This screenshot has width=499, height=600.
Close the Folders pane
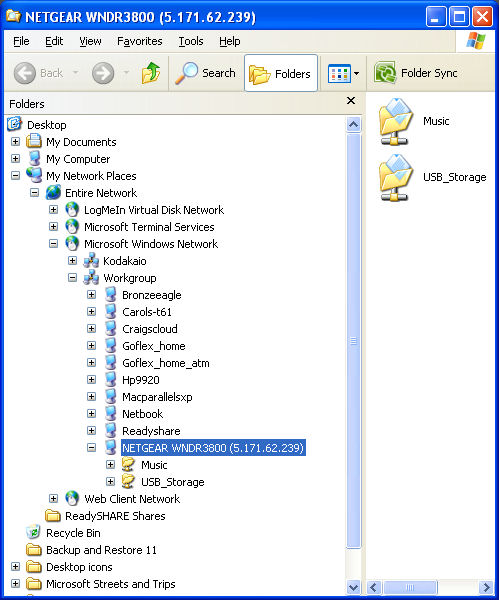click(x=351, y=101)
